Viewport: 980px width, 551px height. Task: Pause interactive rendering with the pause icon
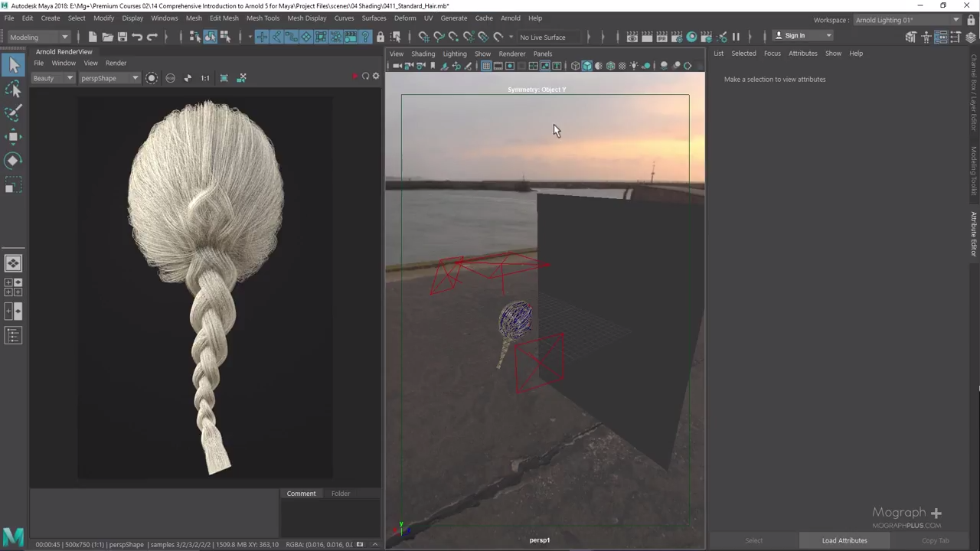736,36
